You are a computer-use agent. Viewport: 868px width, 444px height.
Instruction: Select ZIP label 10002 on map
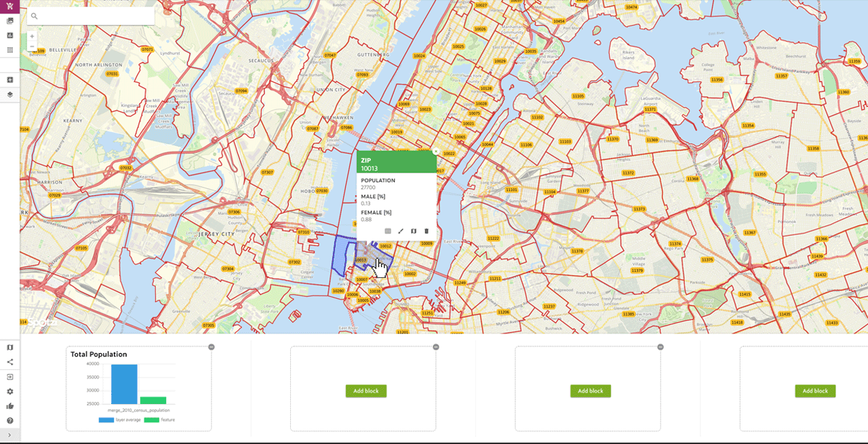(410, 274)
